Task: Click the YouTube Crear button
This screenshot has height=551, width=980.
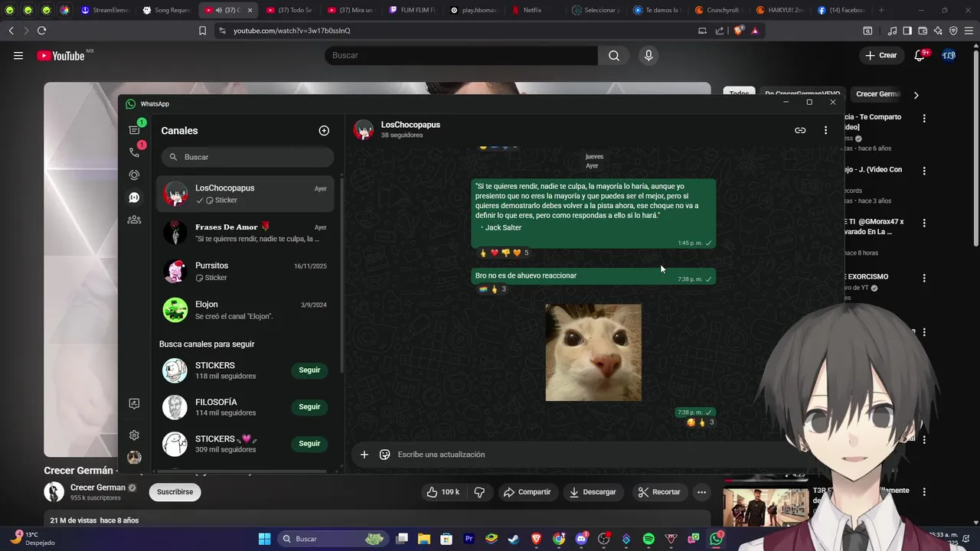Action: (881, 55)
